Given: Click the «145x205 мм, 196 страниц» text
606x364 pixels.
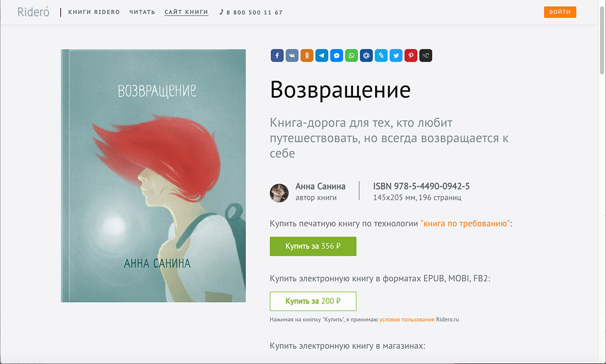Looking at the screenshot, I should pyautogui.click(x=417, y=198).
